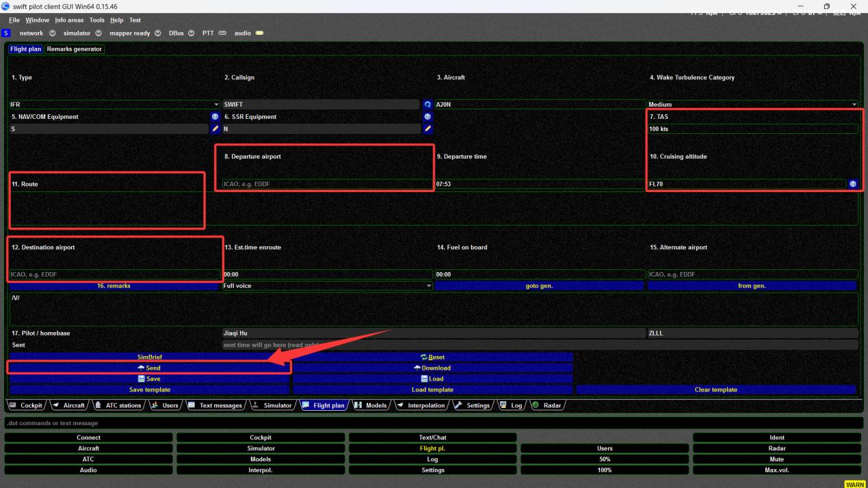Open the File menu
This screenshot has height=488, width=868.
(14, 20)
